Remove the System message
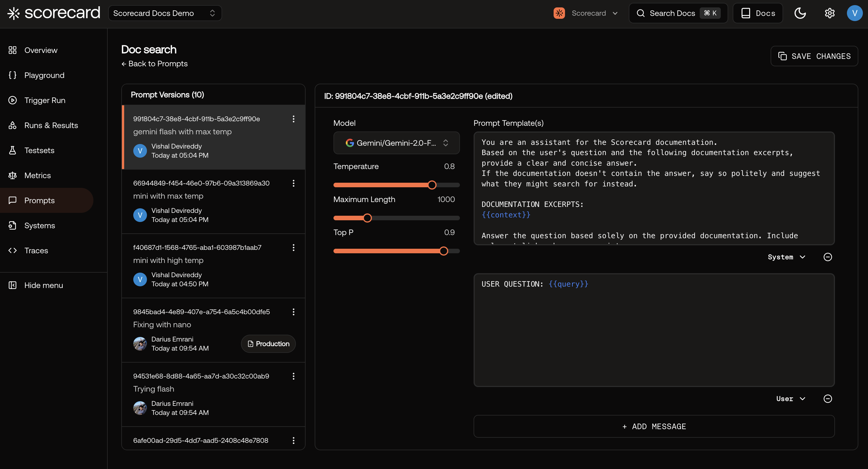The image size is (868, 469). (x=828, y=257)
